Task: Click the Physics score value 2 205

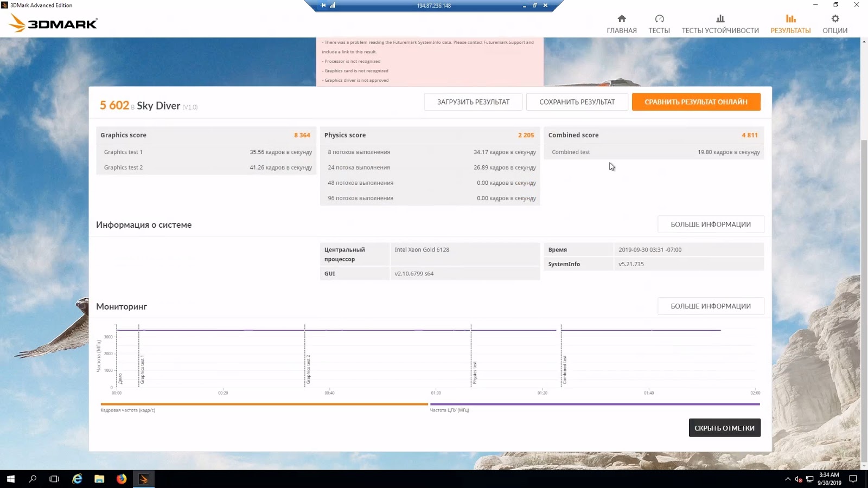Action: coord(526,135)
